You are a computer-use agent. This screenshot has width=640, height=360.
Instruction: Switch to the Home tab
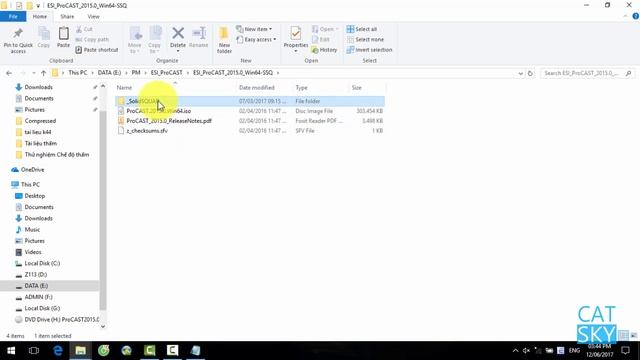(40, 17)
